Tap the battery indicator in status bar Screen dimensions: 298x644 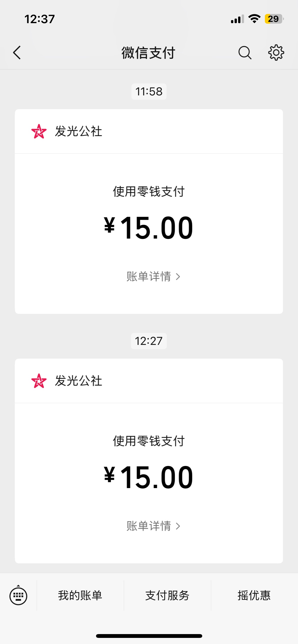pyautogui.click(x=274, y=19)
